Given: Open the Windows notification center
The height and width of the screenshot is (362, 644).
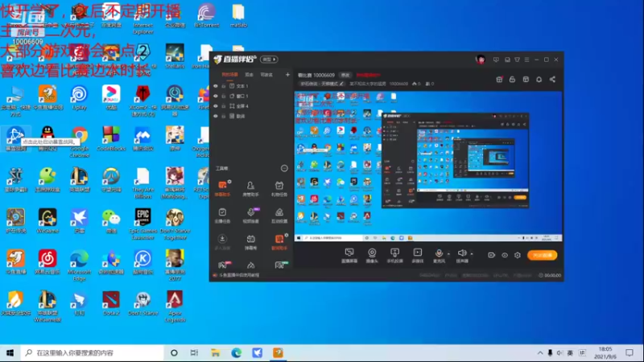Looking at the screenshot, I should tap(630, 353).
